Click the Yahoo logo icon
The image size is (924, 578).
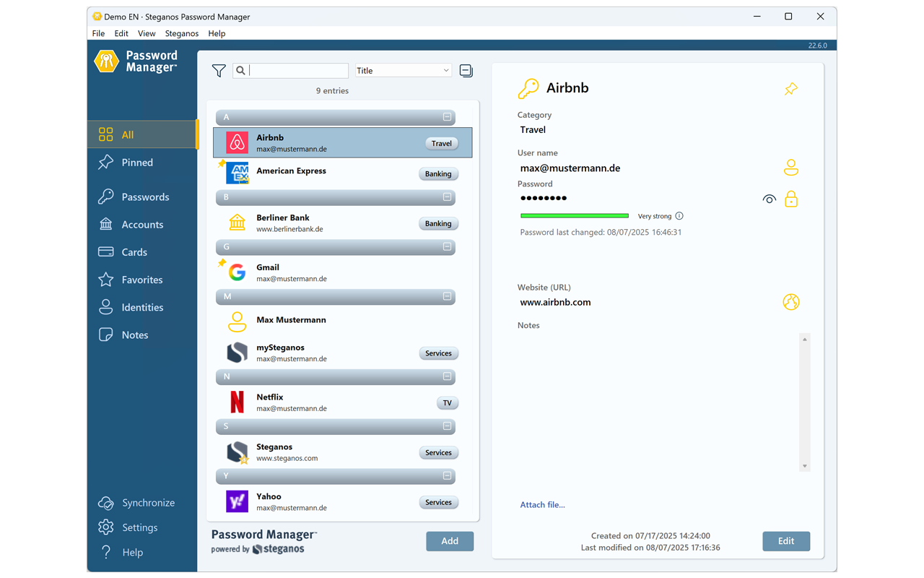237,501
